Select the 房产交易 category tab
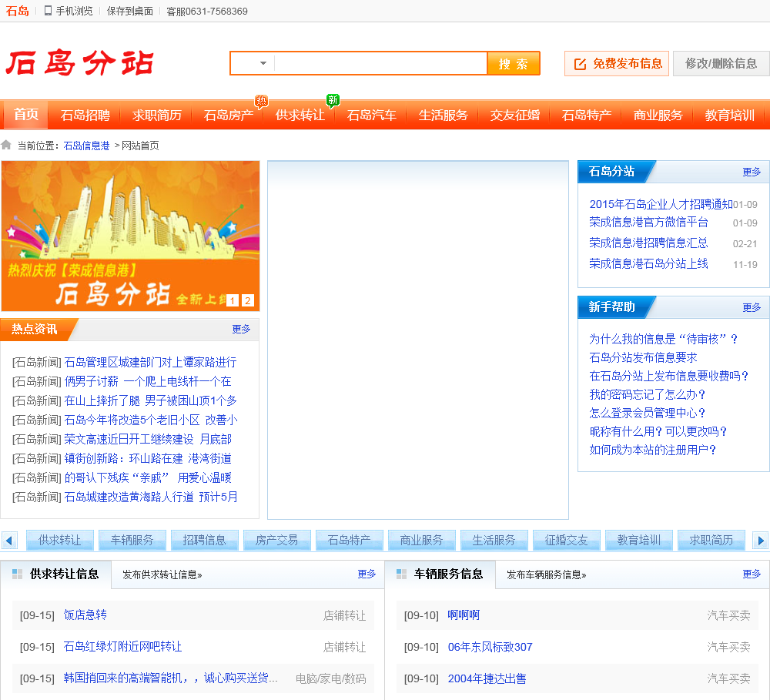770x700 pixels. (277, 541)
